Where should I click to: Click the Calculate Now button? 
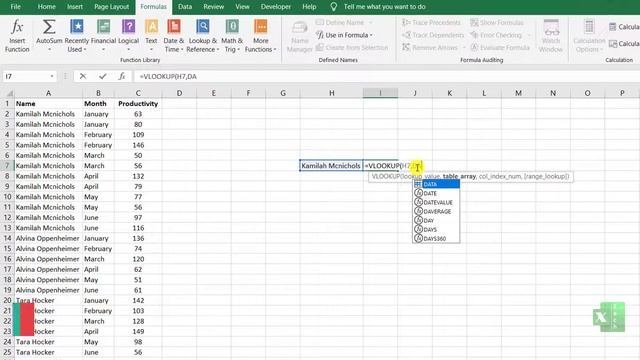624,27
